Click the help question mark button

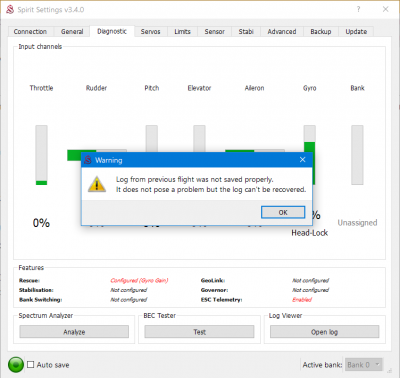(358, 9)
